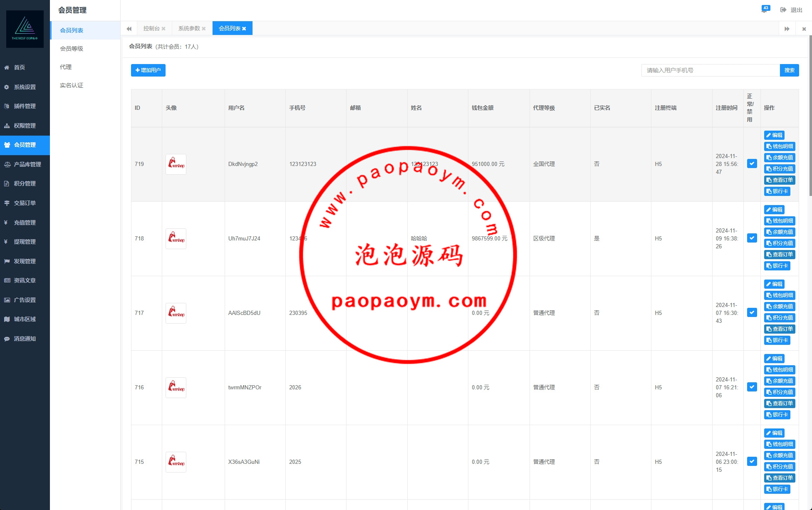Viewport: 812px width, 510px height.
Task: Click the app logo in sidebar
Action: coord(25,29)
